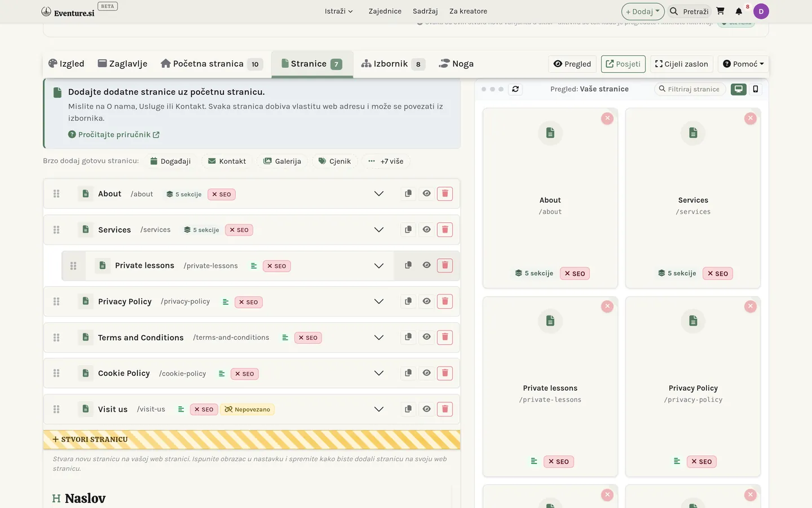
Task: Delete the Visit us page
Action: [445, 409]
